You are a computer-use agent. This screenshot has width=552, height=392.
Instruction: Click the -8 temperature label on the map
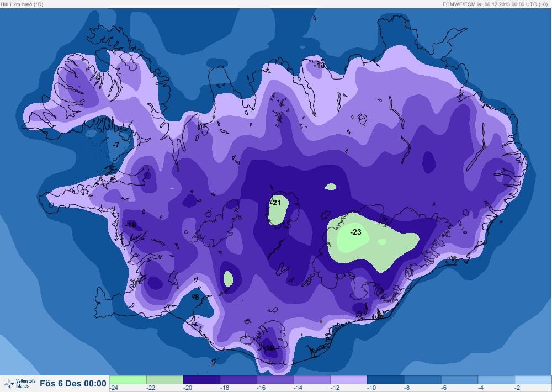point(196,297)
